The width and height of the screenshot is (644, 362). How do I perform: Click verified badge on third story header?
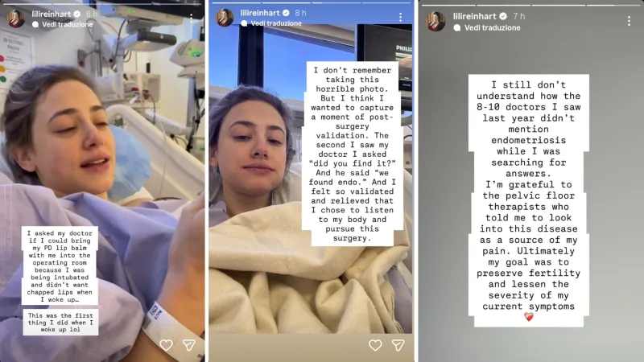click(x=503, y=16)
